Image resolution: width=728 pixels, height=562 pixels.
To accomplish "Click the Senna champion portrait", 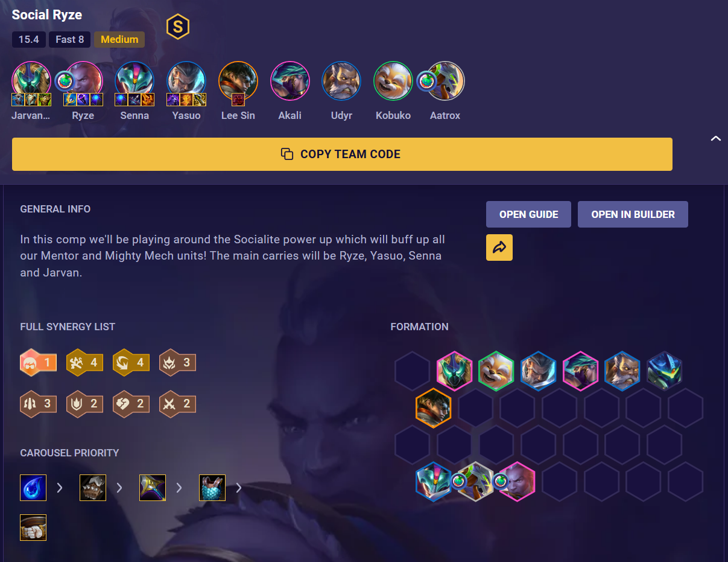I will coord(135,81).
